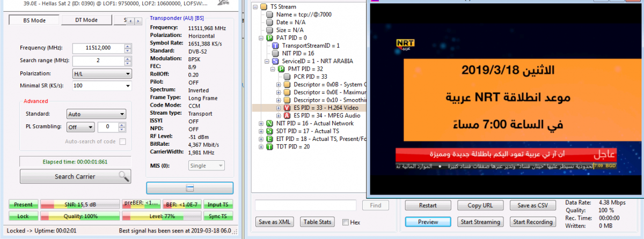Image resolution: width=644 pixels, height=239 pixels.
Task: Click the green T icon for TDT PID 20
Action: 269,146
